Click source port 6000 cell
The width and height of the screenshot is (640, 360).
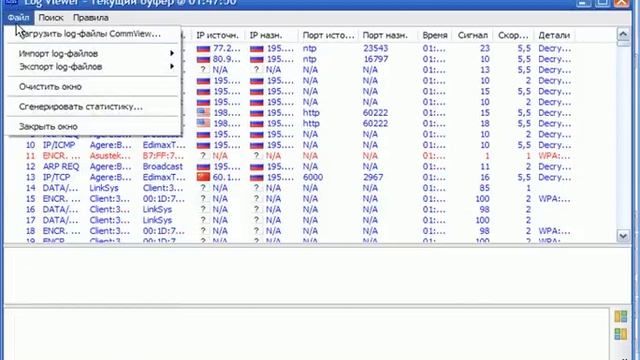(x=313, y=178)
